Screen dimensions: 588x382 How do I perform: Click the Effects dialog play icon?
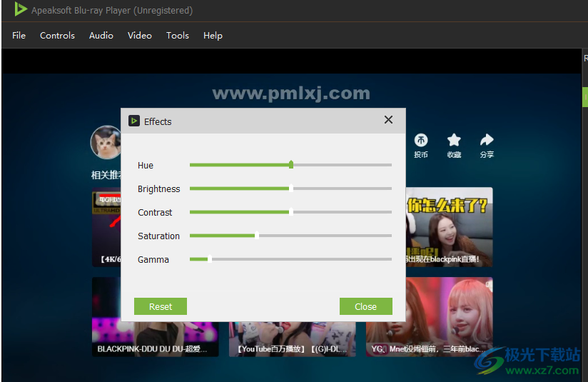[133, 121]
